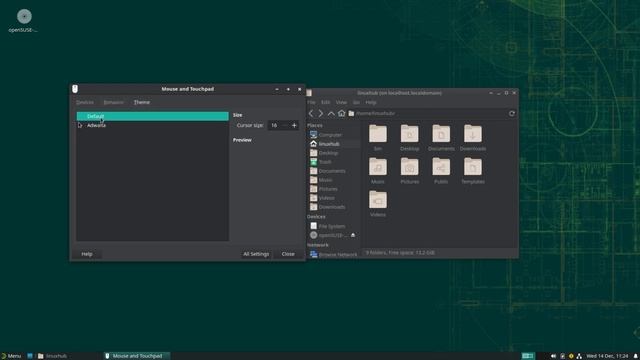Open Pictures in the Places sidebar
Viewport: 640px width, 360px height.
point(333,189)
